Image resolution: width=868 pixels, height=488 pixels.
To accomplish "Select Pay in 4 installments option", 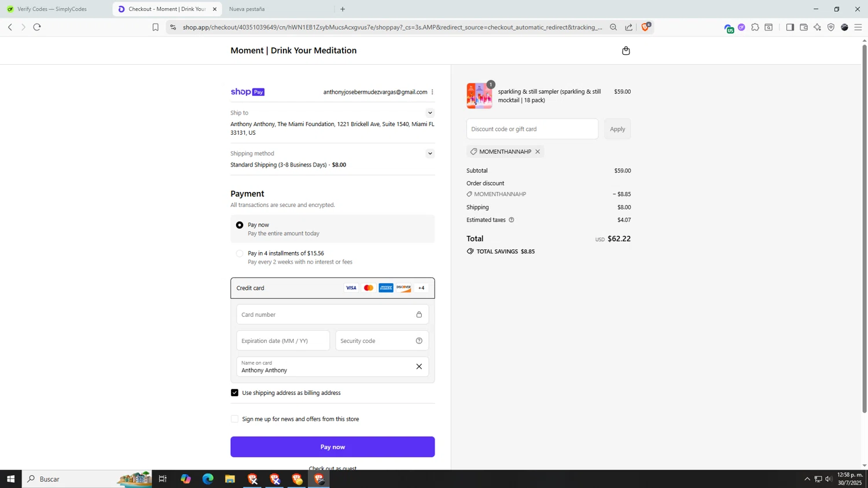I will [x=240, y=253].
